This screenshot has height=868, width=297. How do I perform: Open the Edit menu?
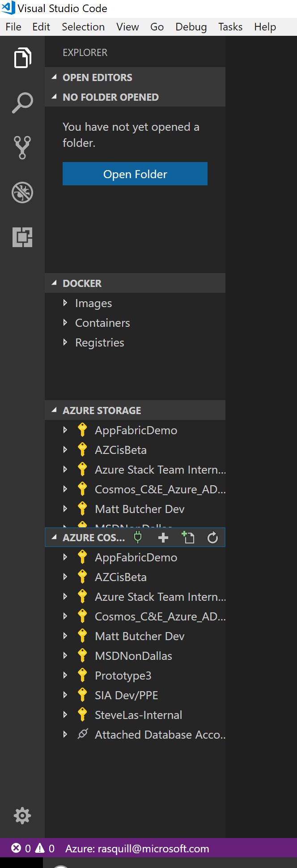click(x=41, y=27)
